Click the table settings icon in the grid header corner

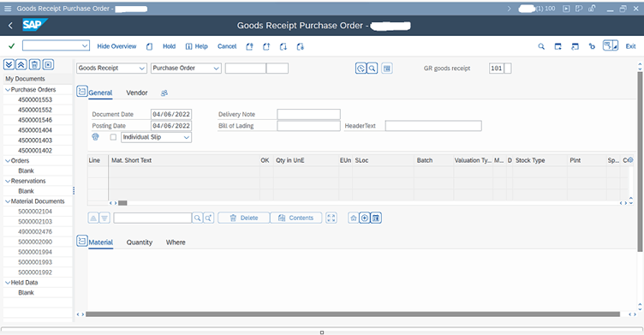pos(630,160)
